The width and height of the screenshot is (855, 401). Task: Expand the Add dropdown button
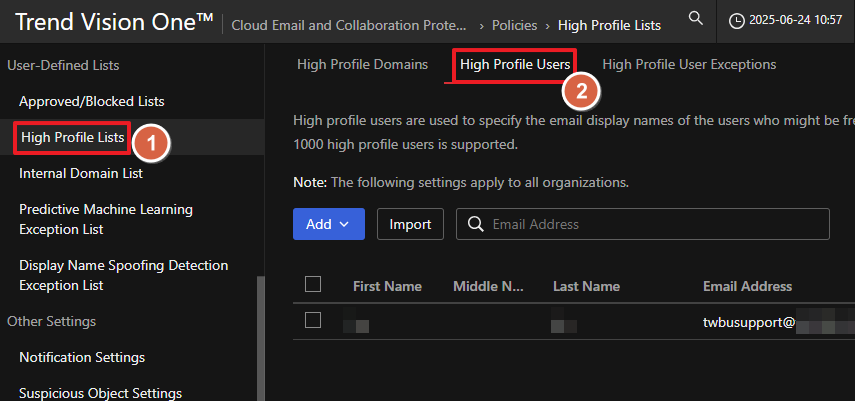point(328,224)
